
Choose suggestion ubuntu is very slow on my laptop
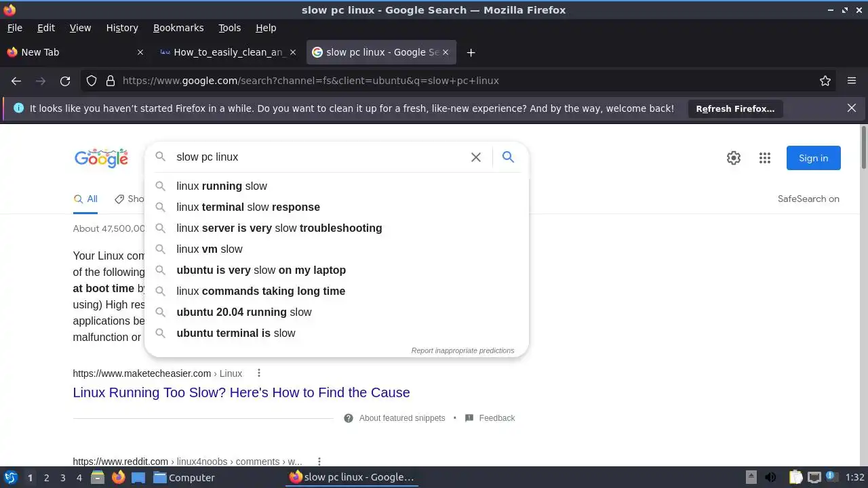336,270
